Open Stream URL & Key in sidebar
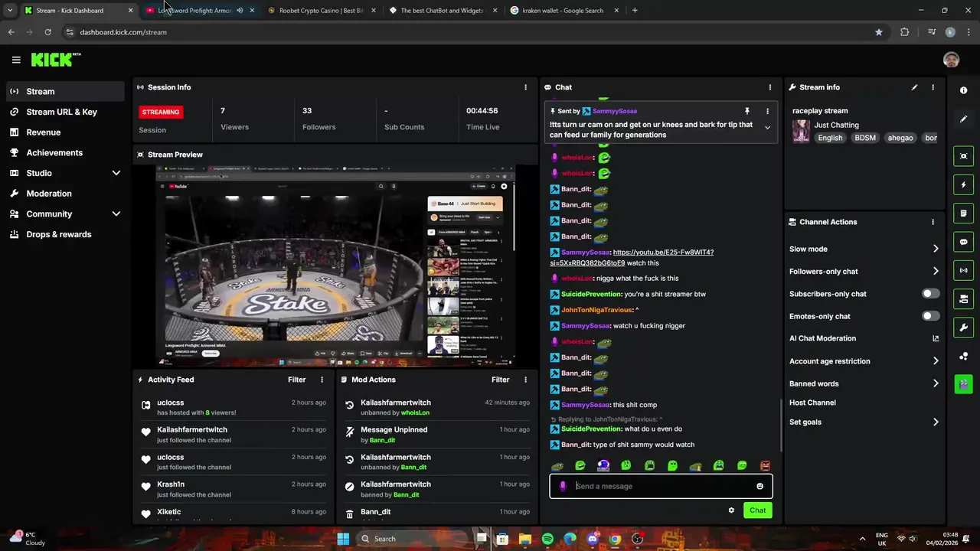 [64, 112]
